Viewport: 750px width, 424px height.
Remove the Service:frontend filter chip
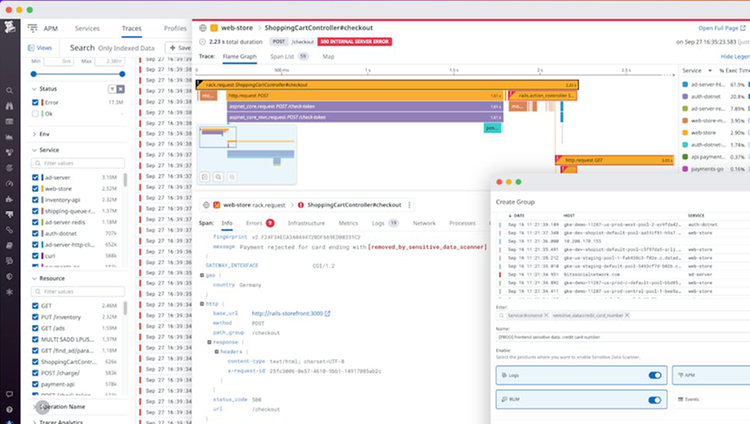546,315
